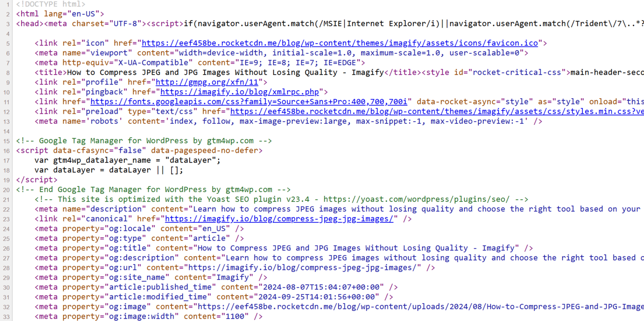Click line number 1 in the gutter
The height and width of the screenshot is (321, 644).
8,4
